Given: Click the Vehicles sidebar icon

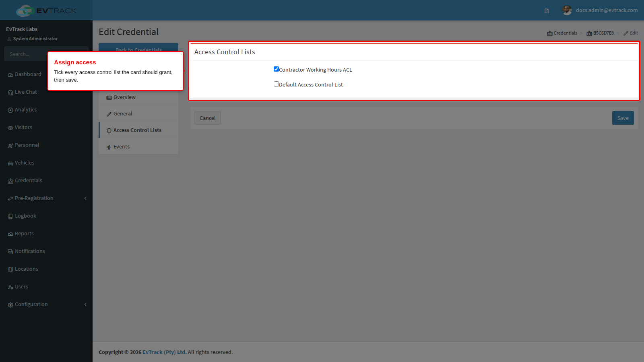Looking at the screenshot, I should click(x=10, y=163).
